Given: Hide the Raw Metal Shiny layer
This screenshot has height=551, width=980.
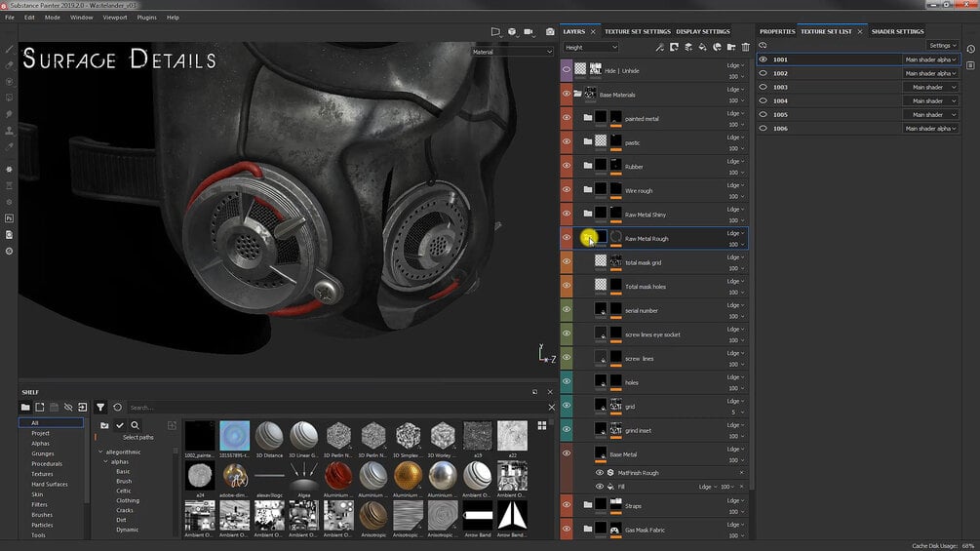Looking at the screenshot, I should (567, 214).
